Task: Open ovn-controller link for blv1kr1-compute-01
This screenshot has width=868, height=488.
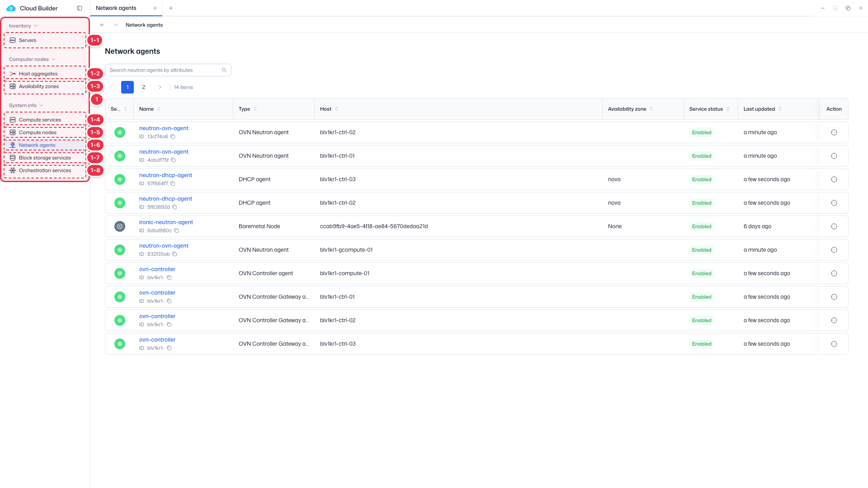Action: click(x=157, y=269)
